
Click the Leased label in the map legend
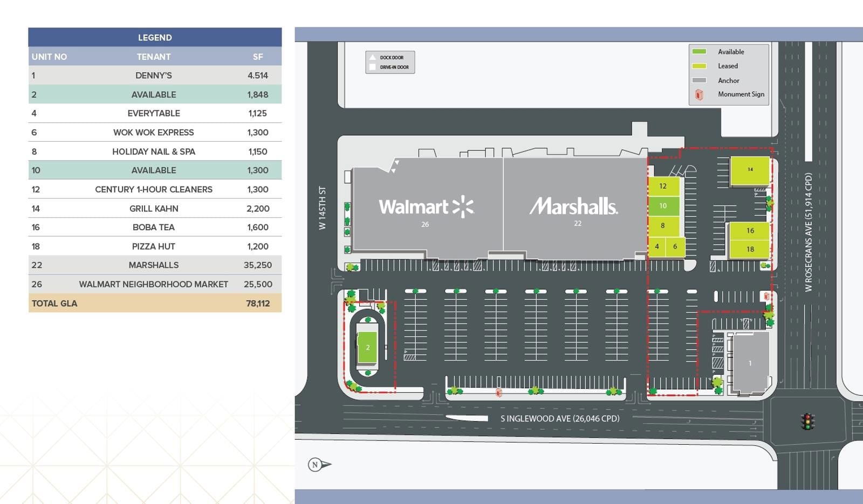click(727, 65)
